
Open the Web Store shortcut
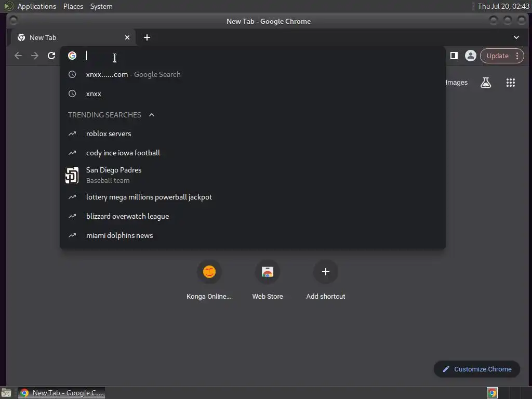[x=268, y=280]
